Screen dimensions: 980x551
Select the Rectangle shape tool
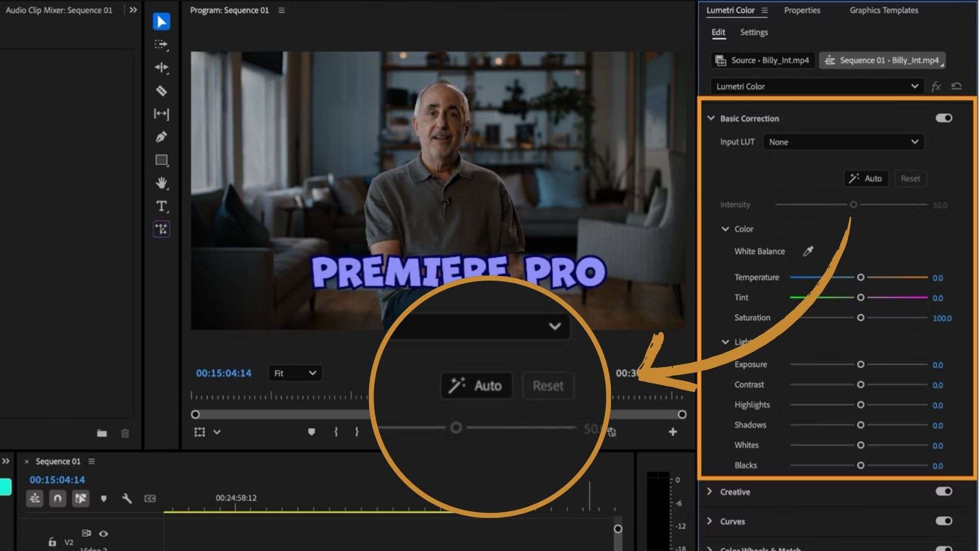click(x=161, y=160)
